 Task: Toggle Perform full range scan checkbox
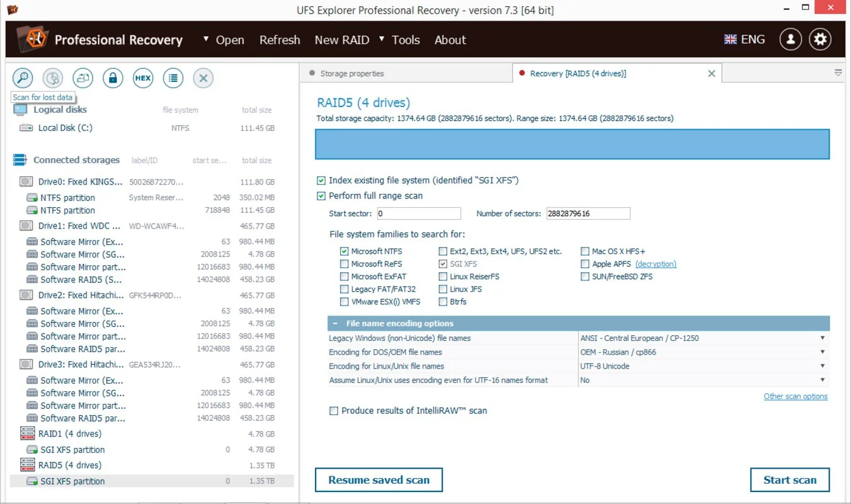point(321,196)
